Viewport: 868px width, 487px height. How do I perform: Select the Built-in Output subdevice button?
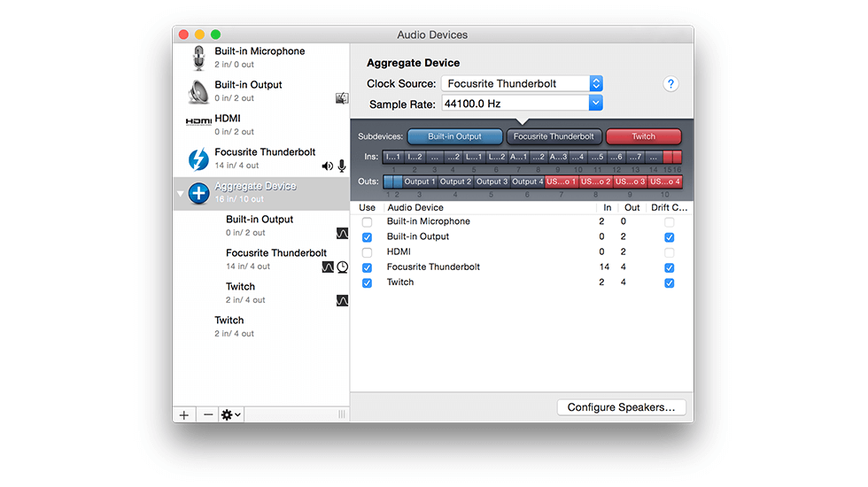pos(454,136)
